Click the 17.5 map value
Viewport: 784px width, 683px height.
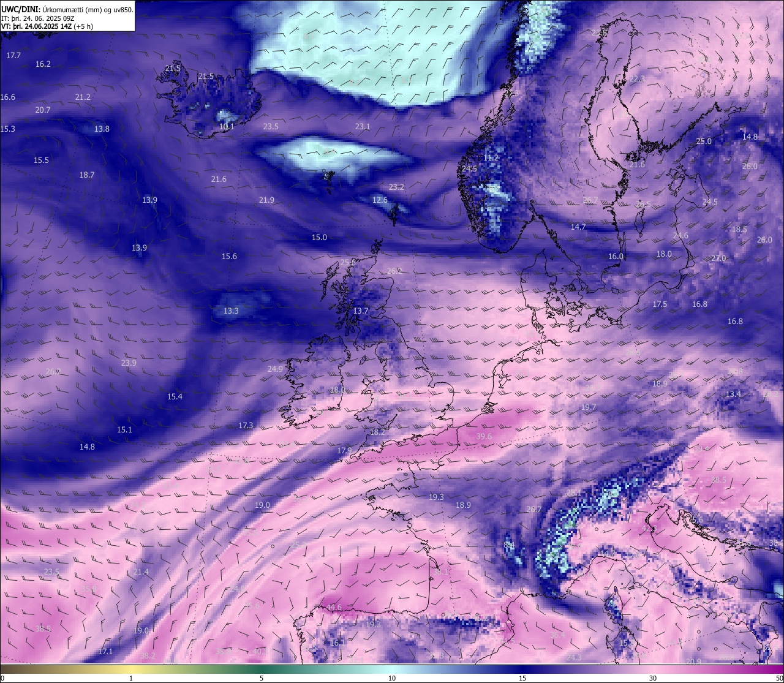click(x=660, y=304)
